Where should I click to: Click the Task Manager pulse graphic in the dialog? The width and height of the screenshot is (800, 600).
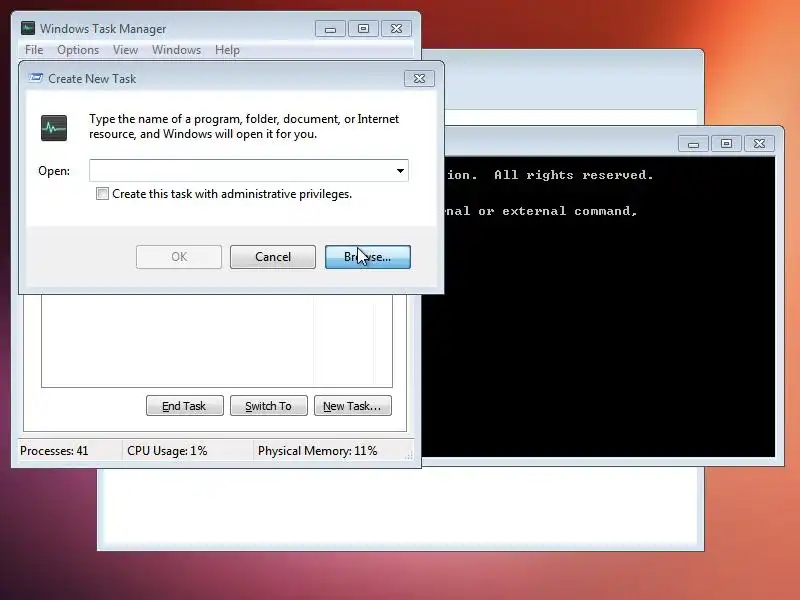[x=54, y=128]
